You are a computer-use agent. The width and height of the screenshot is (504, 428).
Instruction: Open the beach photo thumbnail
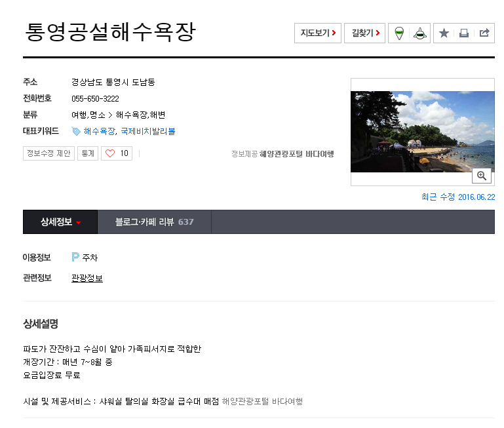422,132
